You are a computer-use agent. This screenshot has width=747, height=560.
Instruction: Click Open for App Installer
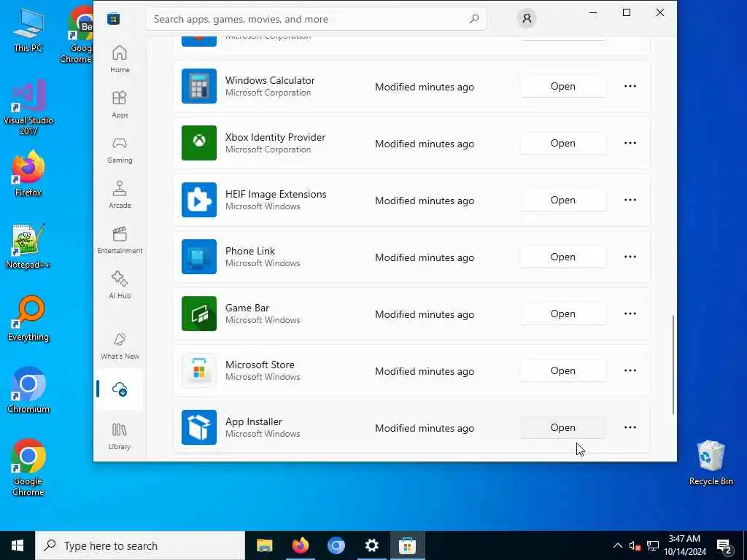coord(562,427)
